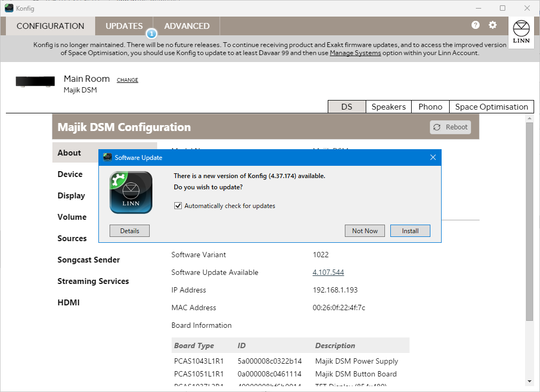Click the Install button
The height and width of the screenshot is (392, 540).
(410, 231)
